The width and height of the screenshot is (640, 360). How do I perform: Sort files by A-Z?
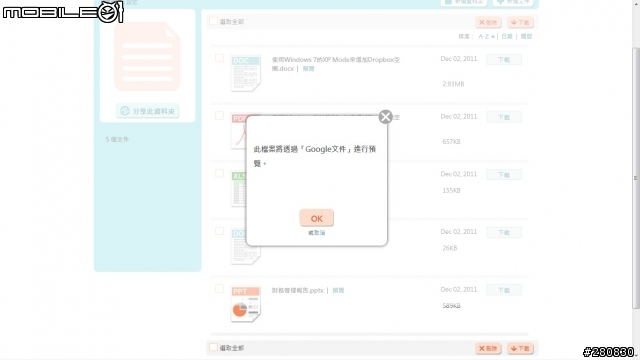[486, 36]
